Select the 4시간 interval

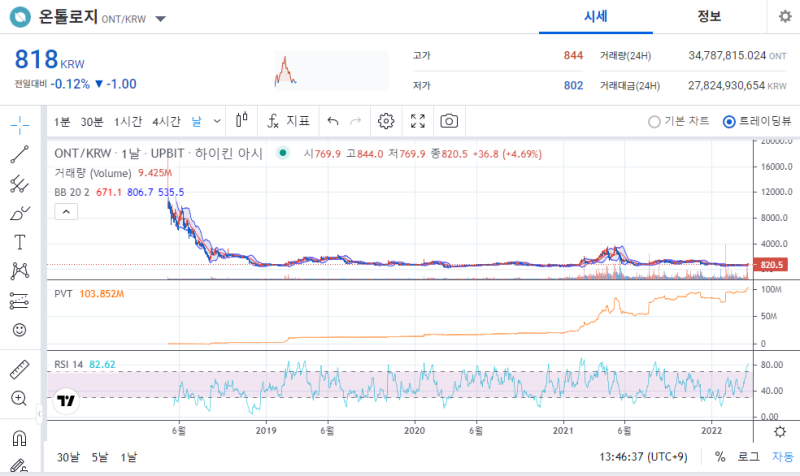[x=166, y=121]
